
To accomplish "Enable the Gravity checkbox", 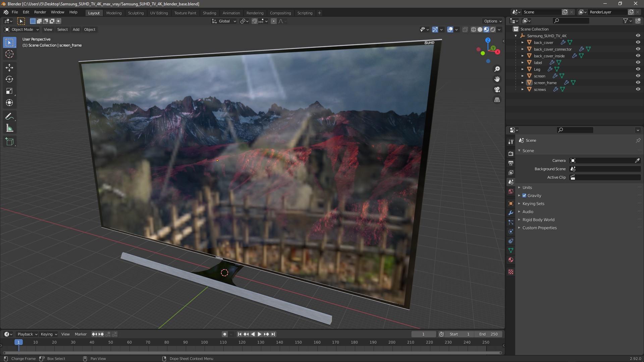I will (x=524, y=195).
